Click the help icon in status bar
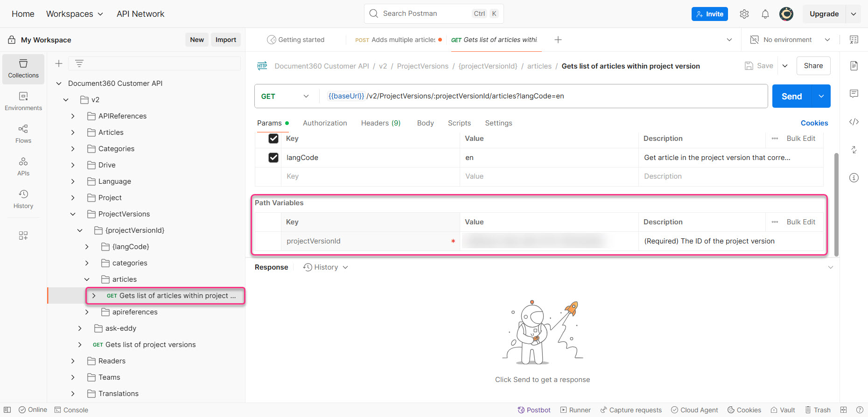Image resolution: width=868 pixels, height=417 pixels. click(x=860, y=410)
